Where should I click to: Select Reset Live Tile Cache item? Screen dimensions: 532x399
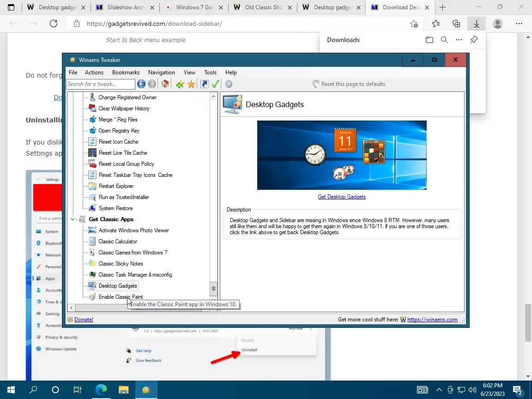(123, 153)
